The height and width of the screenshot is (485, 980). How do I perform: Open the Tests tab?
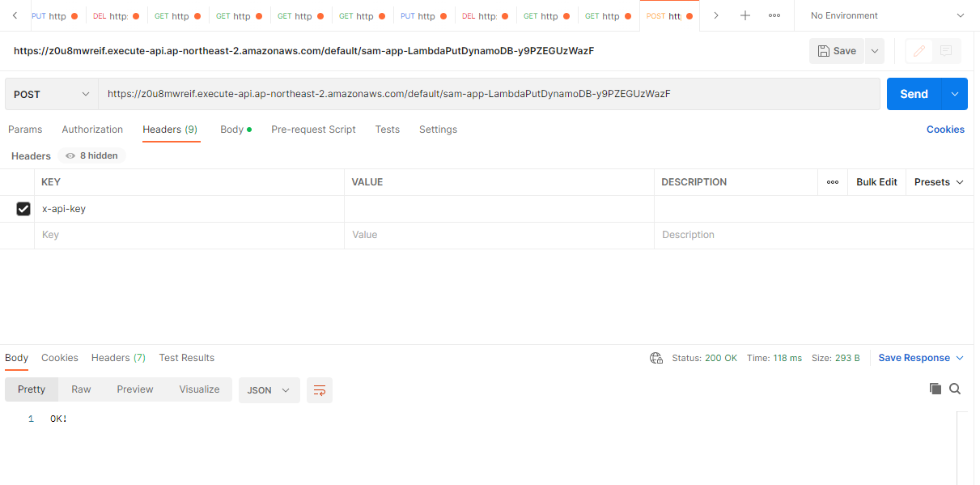388,130
